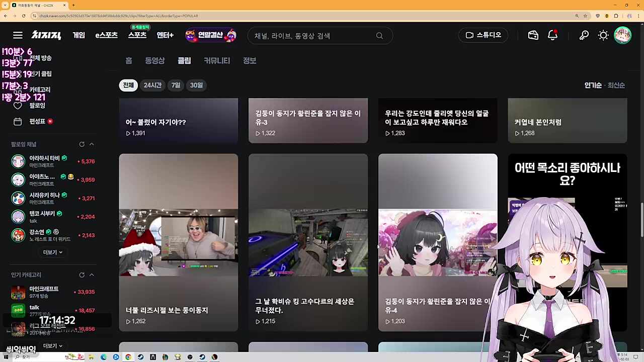Image resolution: width=644 pixels, height=362 pixels.
Task: Click the cheese rewards icon in header
Action: [x=533, y=35]
